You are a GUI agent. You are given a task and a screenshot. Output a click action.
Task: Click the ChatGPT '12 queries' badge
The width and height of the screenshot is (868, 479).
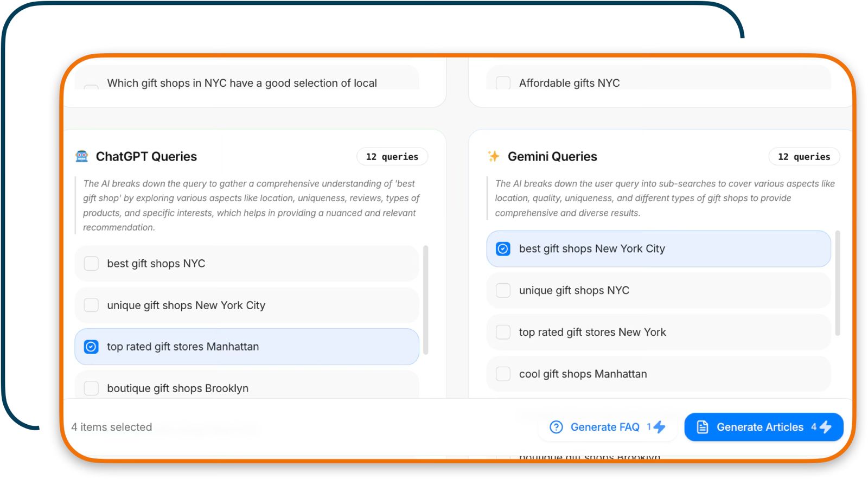tap(392, 157)
